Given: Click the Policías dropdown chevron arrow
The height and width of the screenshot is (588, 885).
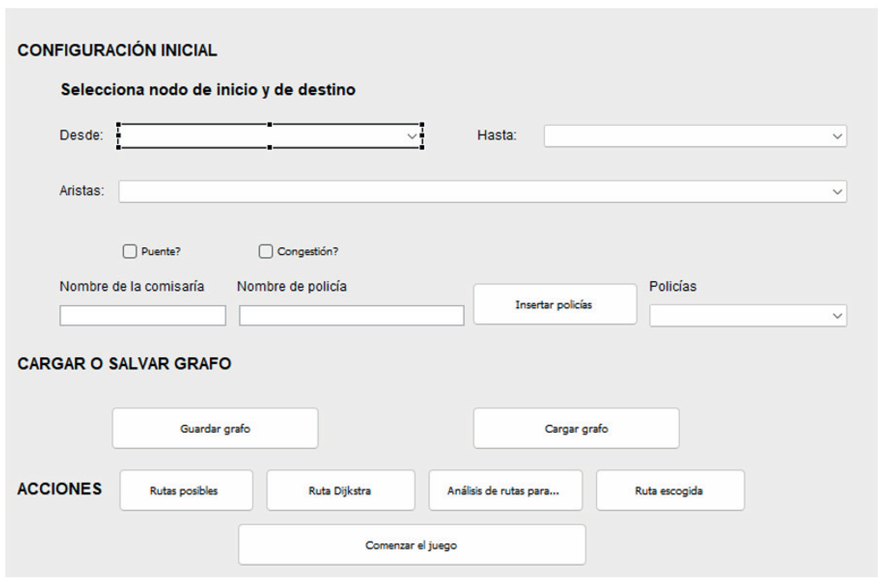Looking at the screenshot, I should coord(837,316).
